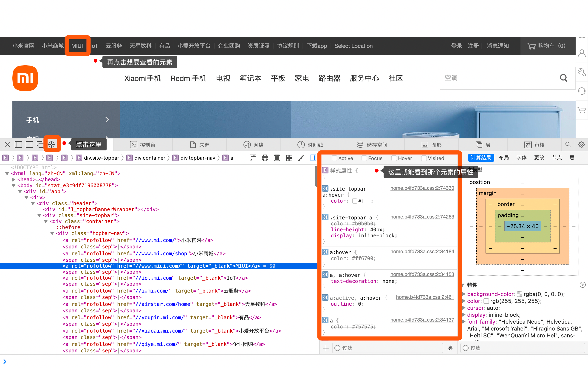Activate the element selection crosshair
This screenshot has width=588, height=368.
click(x=51, y=145)
